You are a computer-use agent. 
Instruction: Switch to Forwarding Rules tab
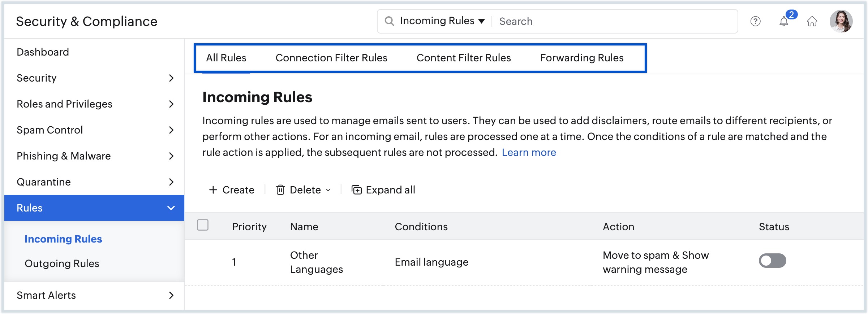coord(581,58)
